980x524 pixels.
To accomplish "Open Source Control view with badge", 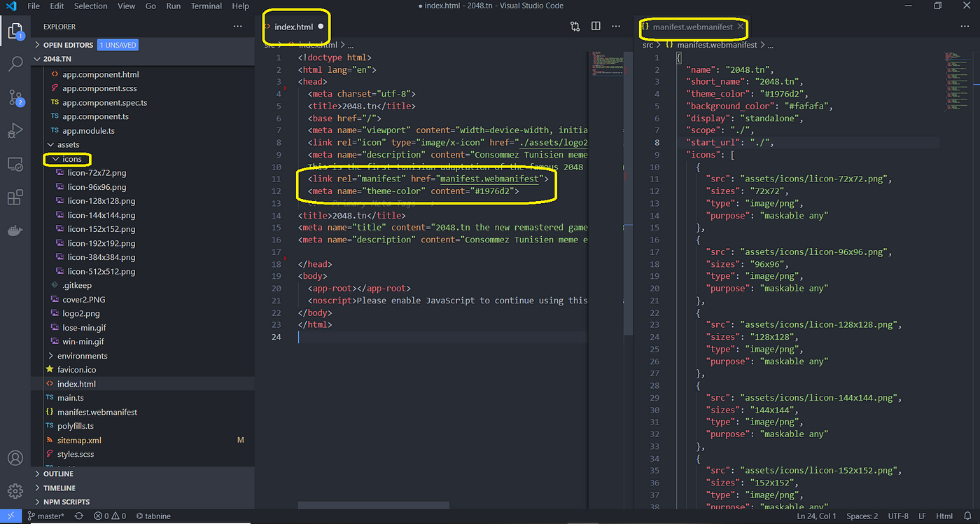I will 15,97.
